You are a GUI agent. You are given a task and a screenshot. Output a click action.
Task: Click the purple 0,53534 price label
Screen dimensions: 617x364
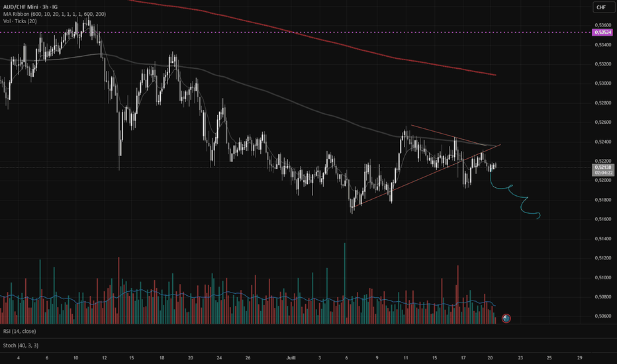602,32
